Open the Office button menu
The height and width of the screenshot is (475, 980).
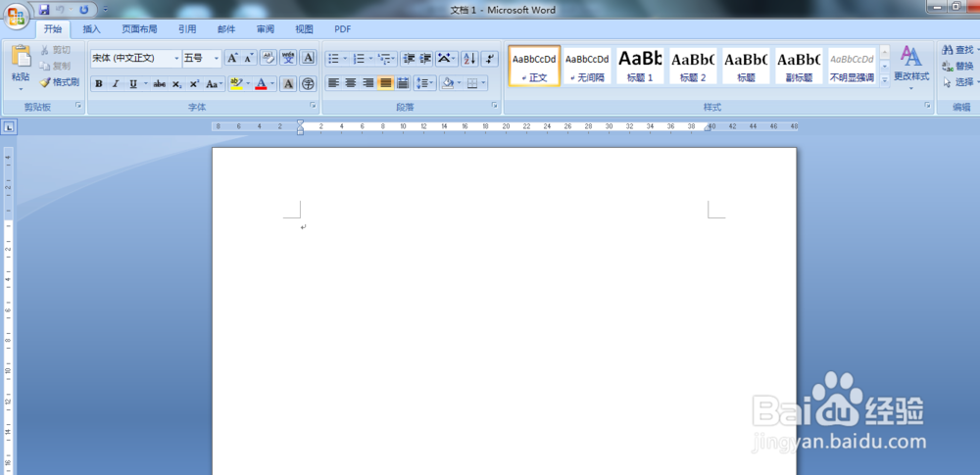[17, 15]
